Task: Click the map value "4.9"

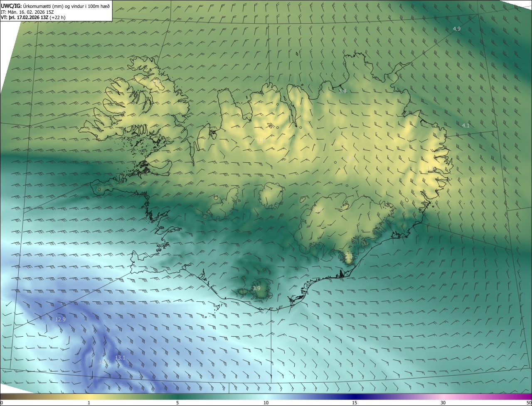Action: point(456,29)
